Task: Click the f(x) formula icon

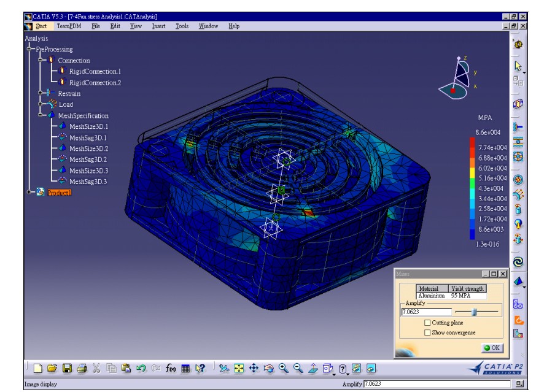Action: pyautogui.click(x=170, y=367)
